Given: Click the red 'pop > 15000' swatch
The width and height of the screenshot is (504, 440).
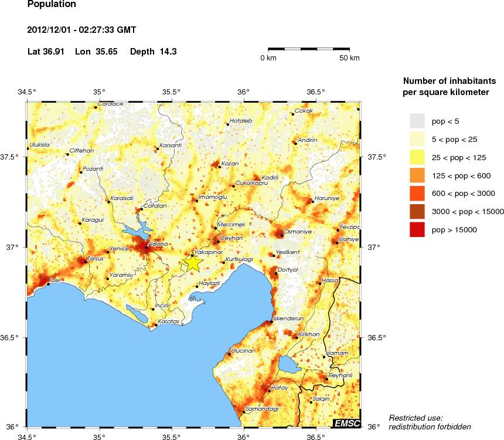Looking at the screenshot, I should 417,229.
